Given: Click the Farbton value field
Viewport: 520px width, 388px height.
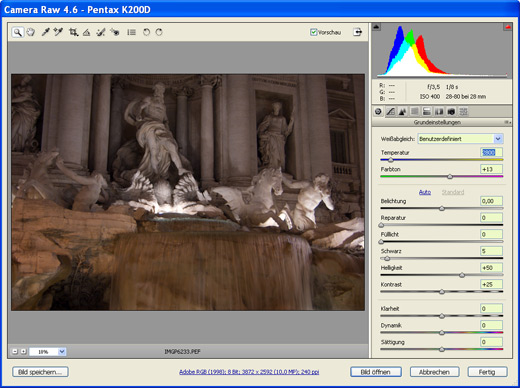Looking at the screenshot, I should (x=491, y=169).
